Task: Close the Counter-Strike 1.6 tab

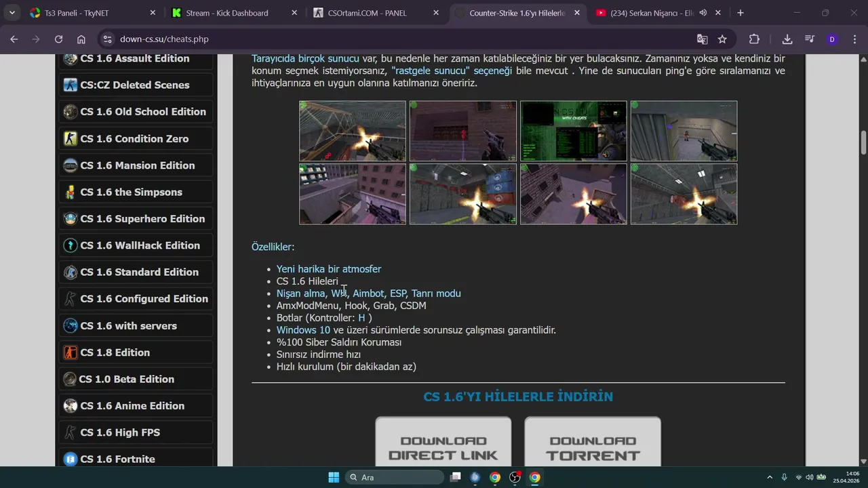Action: tap(576, 13)
